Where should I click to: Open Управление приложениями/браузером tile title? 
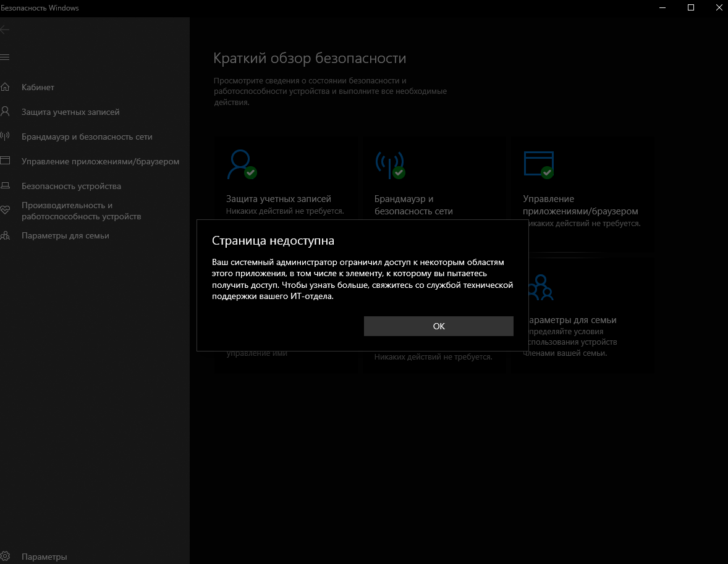point(580,204)
